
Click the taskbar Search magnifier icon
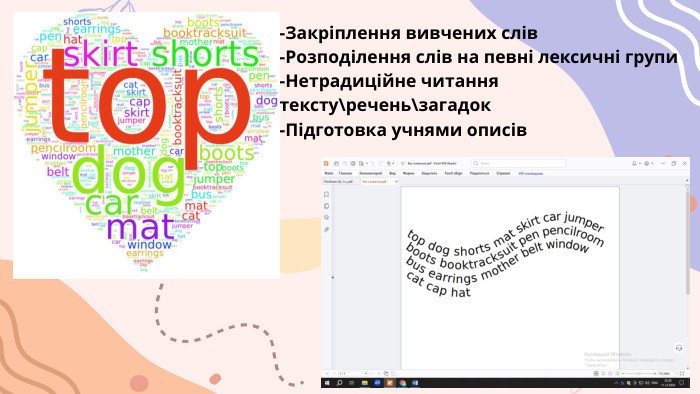coord(339,383)
